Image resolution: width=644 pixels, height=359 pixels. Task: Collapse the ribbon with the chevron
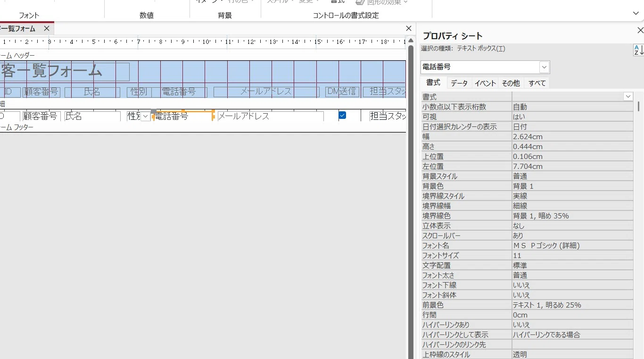636,14
